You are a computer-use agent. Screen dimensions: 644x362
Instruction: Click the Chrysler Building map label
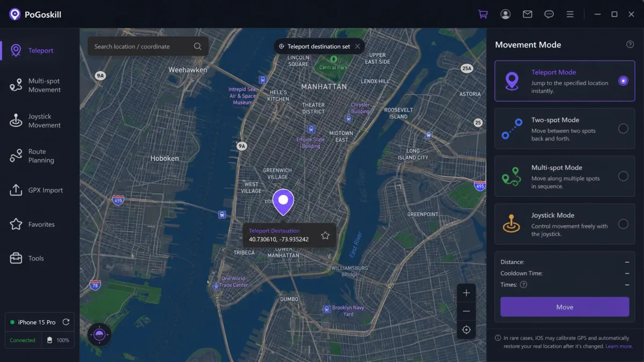(360, 108)
